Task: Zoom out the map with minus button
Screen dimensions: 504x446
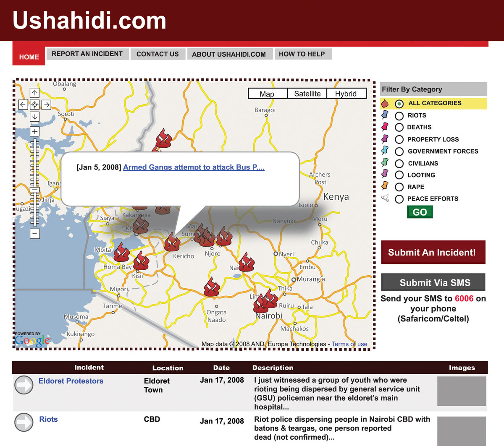Action: 35,233
